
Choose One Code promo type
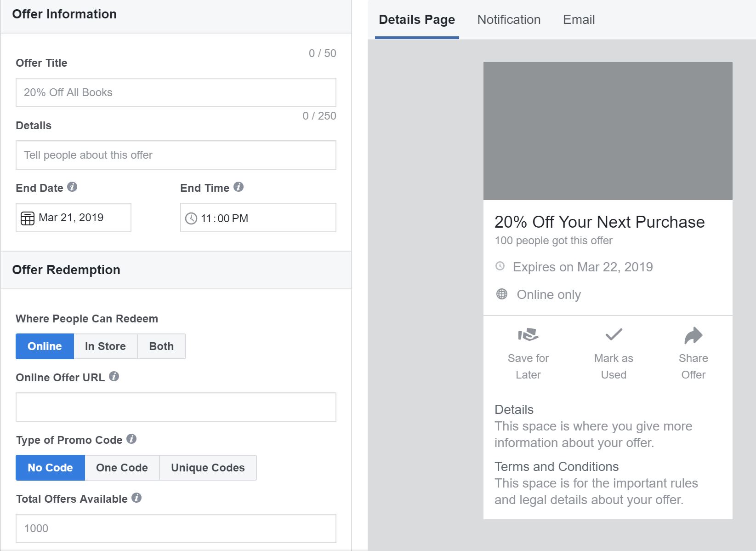click(x=122, y=468)
